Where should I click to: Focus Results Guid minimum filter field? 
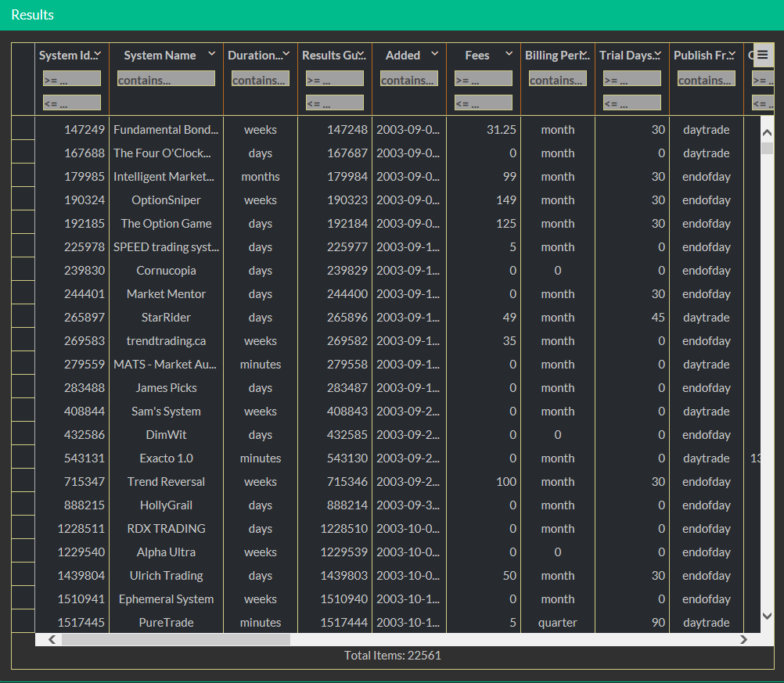(x=335, y=79)
